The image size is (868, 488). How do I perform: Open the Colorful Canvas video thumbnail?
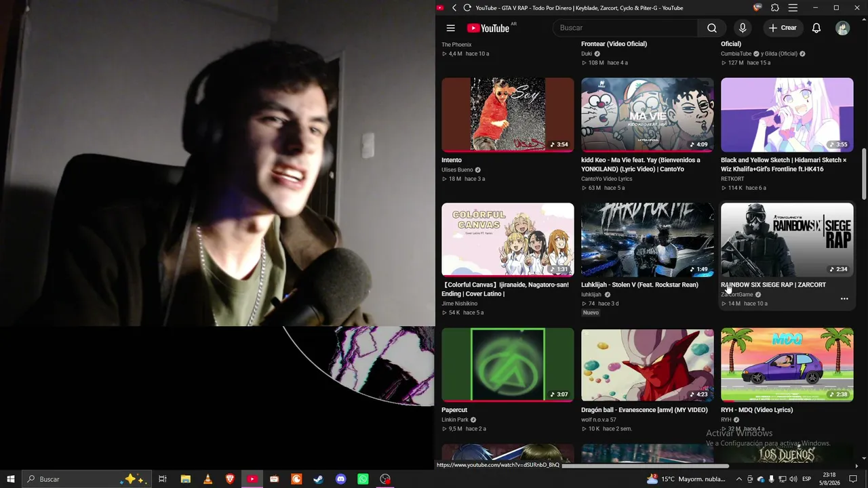point(508,240)
